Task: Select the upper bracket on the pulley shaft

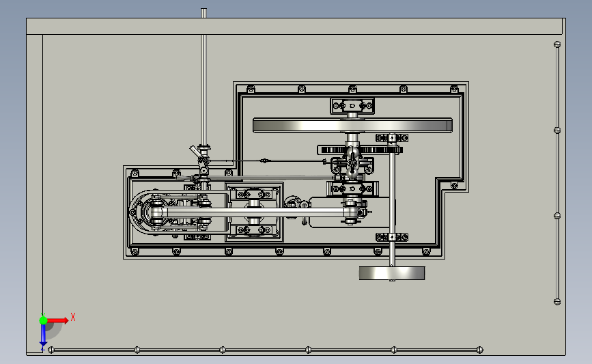Action: (x=392, y=138)
